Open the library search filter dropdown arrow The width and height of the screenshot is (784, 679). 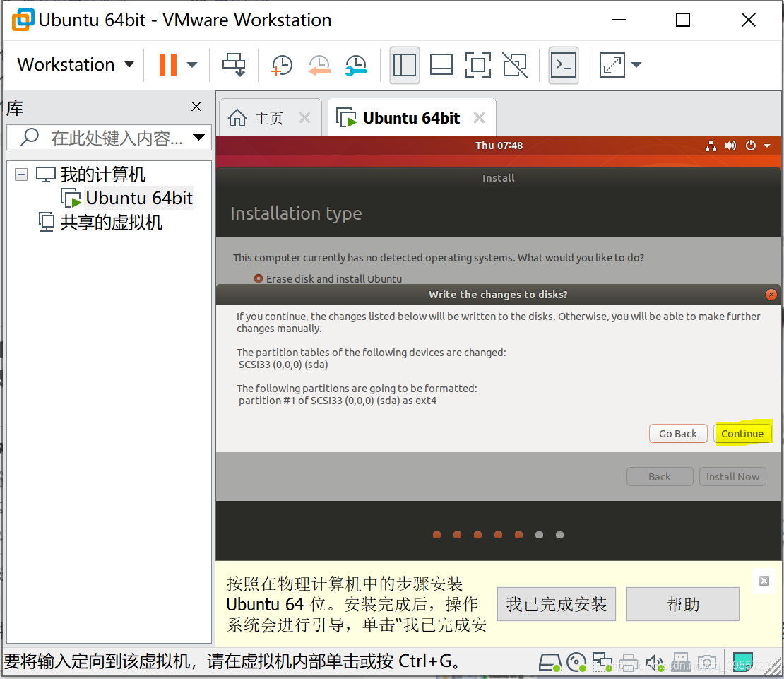point(199,137)
